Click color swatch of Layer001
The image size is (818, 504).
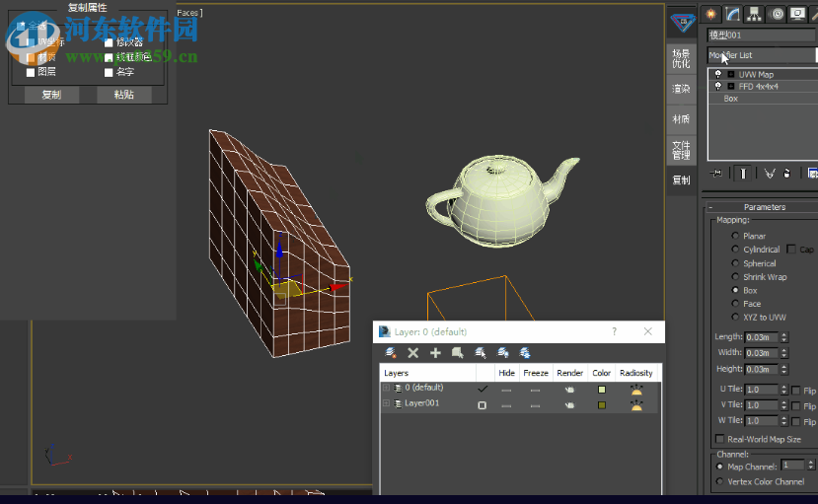click(x=601, y=404)
